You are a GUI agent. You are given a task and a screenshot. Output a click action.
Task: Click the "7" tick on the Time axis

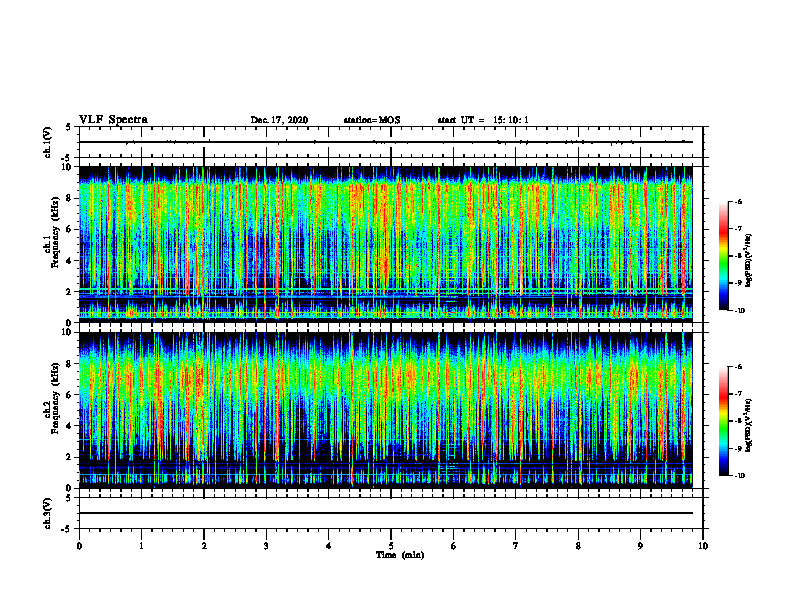pyautogui.click(x=516, y=546)
